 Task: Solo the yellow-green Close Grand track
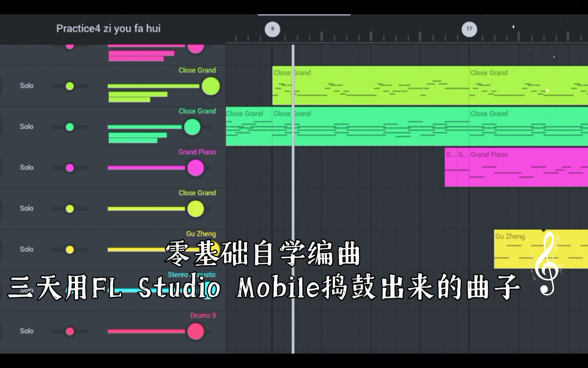[27, 86]
